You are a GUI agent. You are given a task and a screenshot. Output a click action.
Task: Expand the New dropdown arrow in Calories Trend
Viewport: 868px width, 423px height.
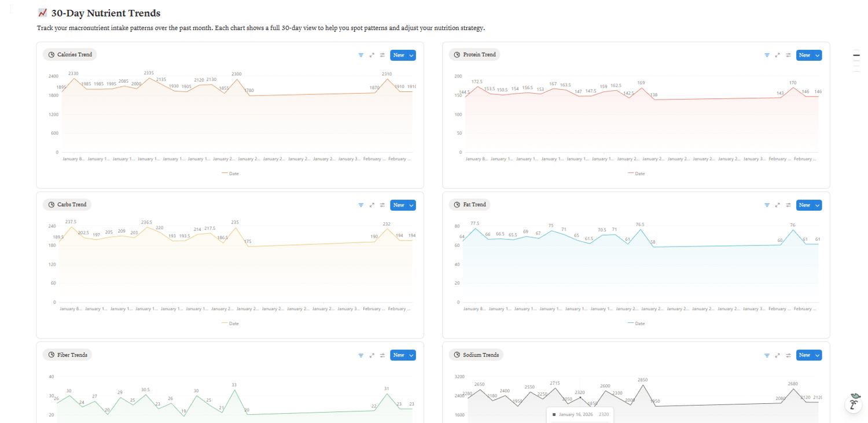pos(411,56)
